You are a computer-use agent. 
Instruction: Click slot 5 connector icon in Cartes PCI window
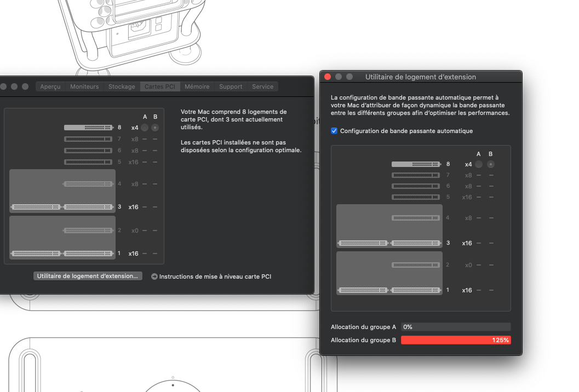(88, 162)
